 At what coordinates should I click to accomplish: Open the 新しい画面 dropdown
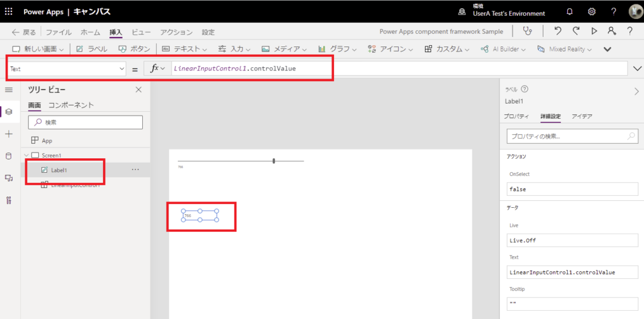(38, 49)
